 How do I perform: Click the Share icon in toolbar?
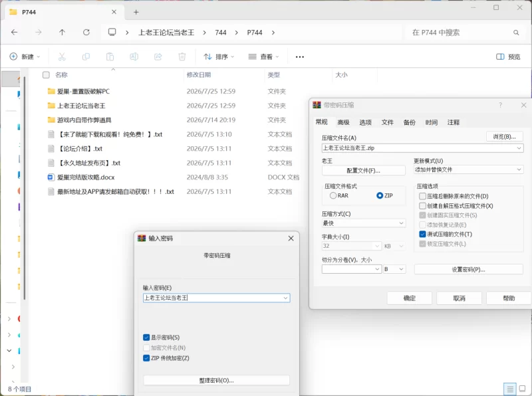point(158,56)
